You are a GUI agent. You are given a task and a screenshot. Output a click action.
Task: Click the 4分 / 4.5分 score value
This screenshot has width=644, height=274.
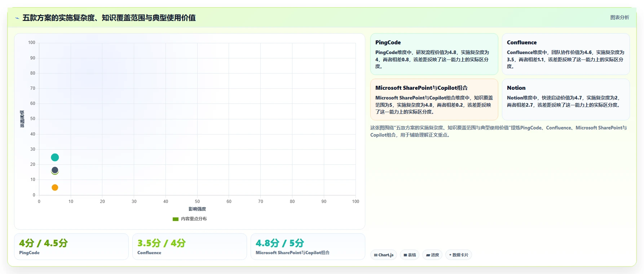pyautogui.click(x=43, y=243)
